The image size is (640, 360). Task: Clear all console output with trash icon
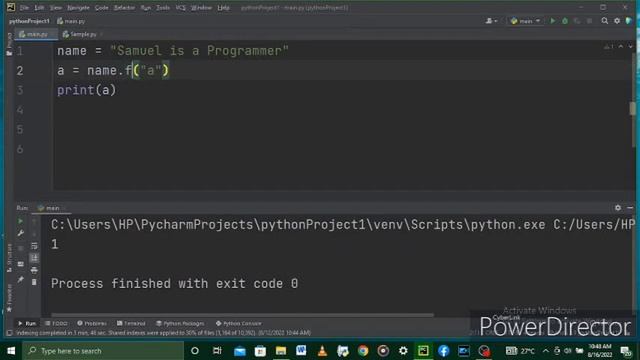34,282
